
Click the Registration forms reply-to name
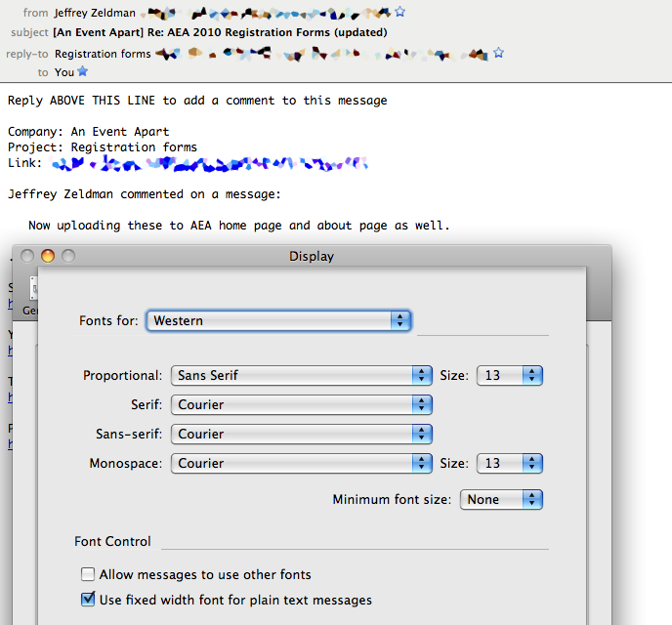coord(103,54)
